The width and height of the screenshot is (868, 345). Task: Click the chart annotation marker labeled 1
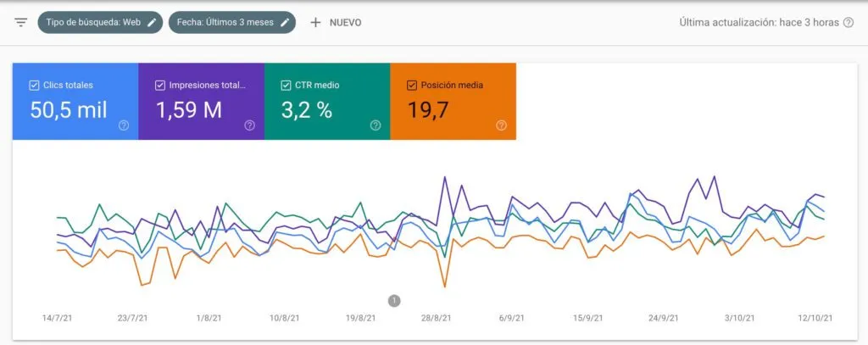[x=394, y=301]
